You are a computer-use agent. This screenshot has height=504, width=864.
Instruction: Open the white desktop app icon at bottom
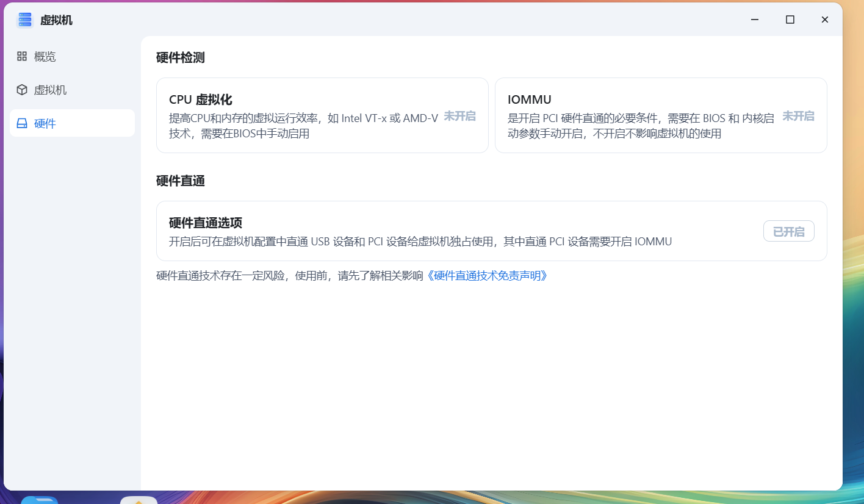pyautogui.click(x=139, y=500)
